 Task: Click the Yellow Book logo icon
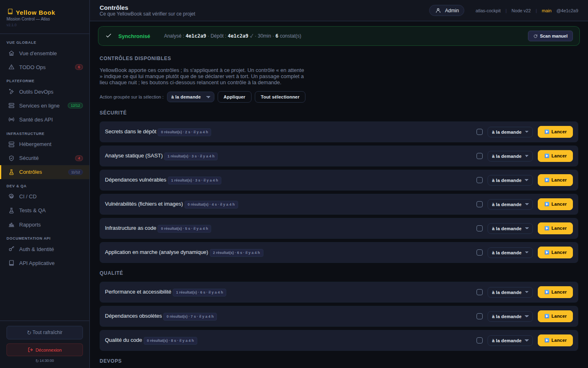[x=10, y=12]
